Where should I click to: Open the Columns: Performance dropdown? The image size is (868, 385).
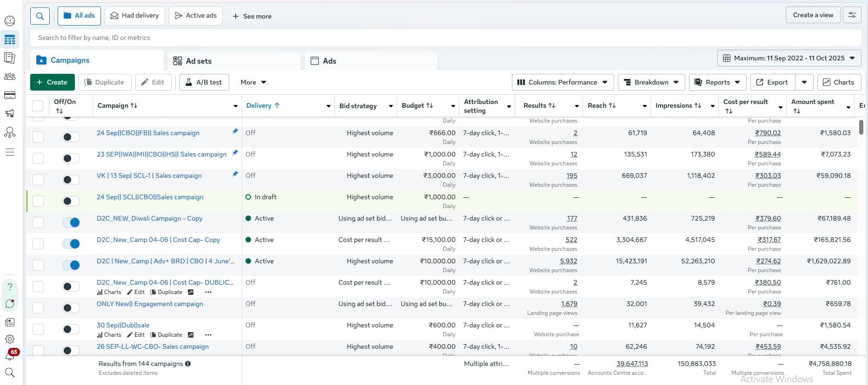pos(563,82)
